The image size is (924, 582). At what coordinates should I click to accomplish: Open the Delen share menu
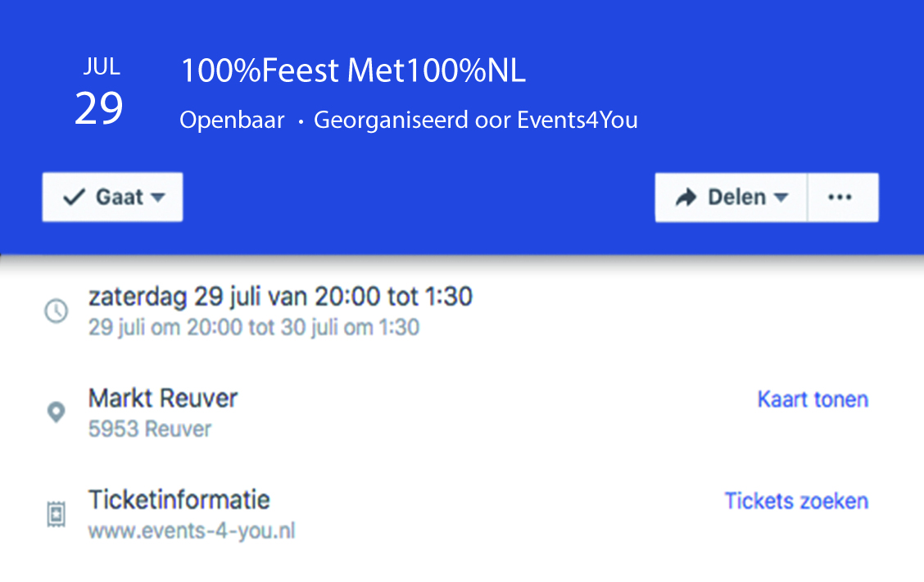point(731,198)
